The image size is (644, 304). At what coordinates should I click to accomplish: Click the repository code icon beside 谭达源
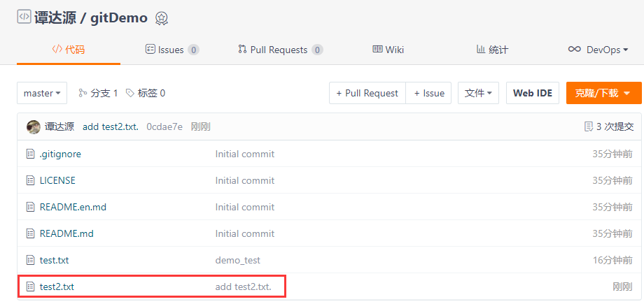click(24, 17)
